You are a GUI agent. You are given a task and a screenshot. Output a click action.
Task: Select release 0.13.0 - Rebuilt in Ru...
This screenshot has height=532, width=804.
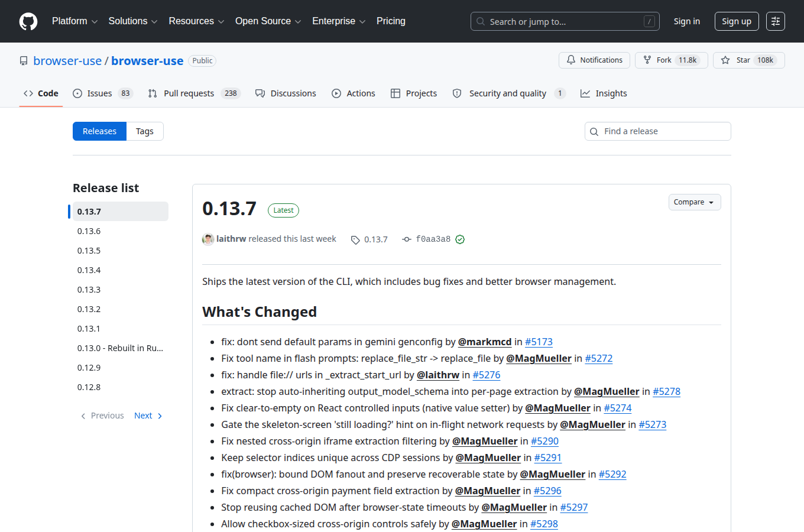click(121, 348)
